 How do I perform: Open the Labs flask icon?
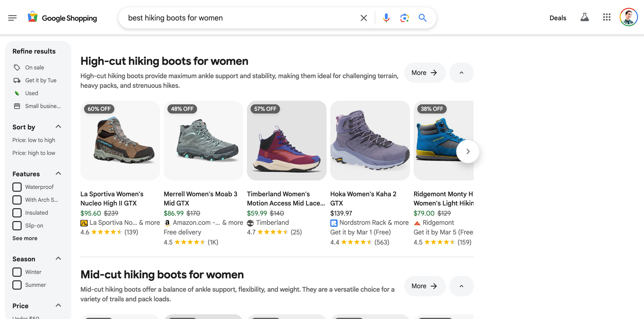585,17
